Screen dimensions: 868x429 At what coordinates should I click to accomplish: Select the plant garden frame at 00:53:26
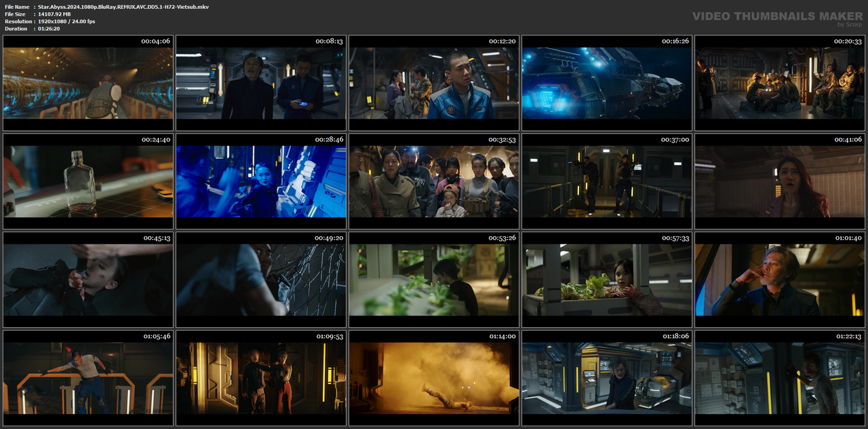click(434, 280)
